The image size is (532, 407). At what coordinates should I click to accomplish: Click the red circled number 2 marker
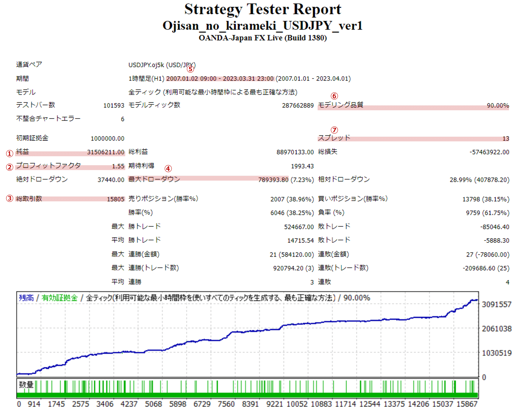[x=9, y=167]
